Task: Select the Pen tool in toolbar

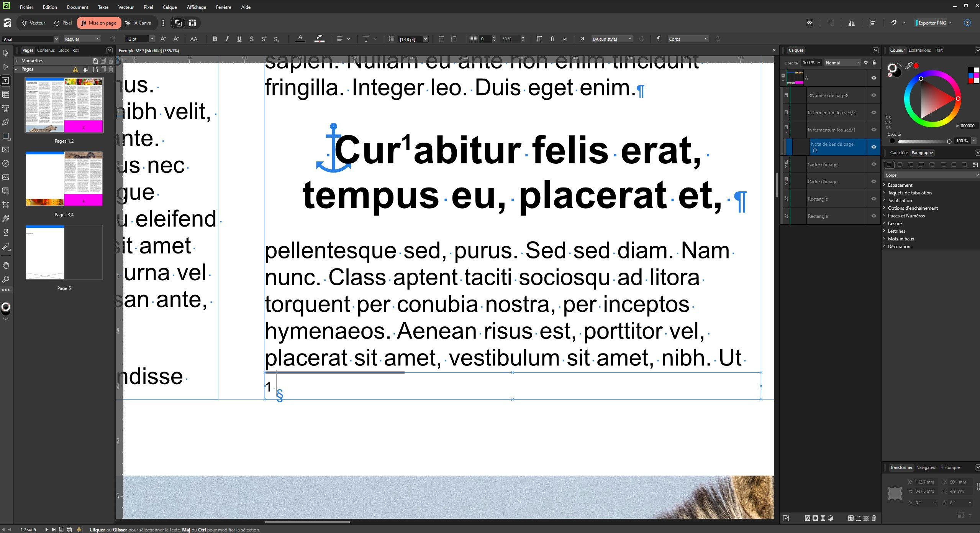Action: [x=6, y=122]
